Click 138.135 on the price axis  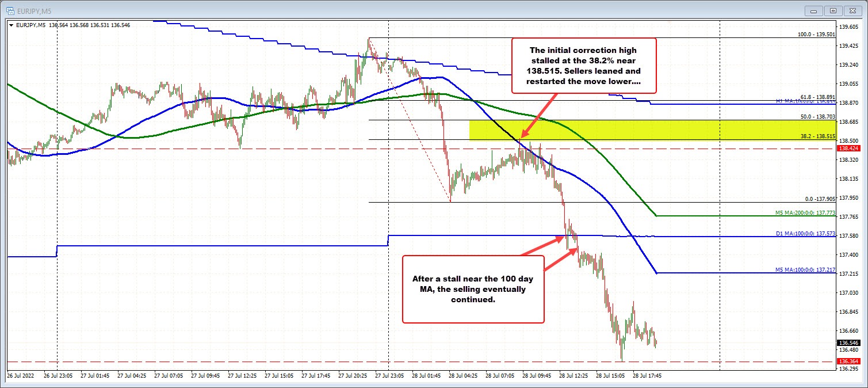click(849, 179)
